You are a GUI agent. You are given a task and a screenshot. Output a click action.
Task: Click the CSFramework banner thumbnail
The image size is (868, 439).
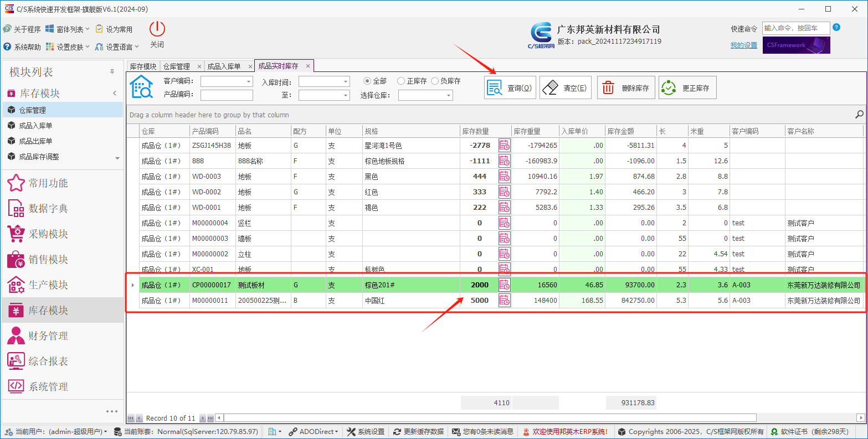pyautogui.click(x=797, y=45)
